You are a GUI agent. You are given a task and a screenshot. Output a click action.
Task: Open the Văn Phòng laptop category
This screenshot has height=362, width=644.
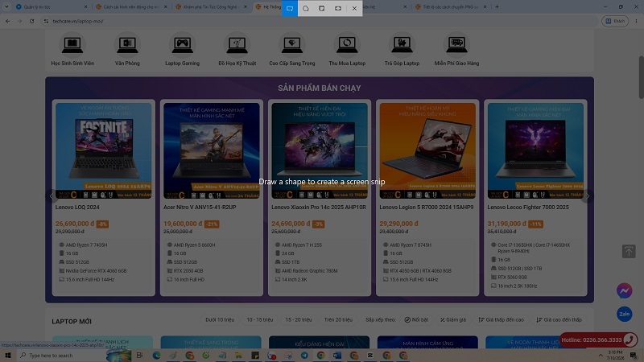(x=127, y=50)
